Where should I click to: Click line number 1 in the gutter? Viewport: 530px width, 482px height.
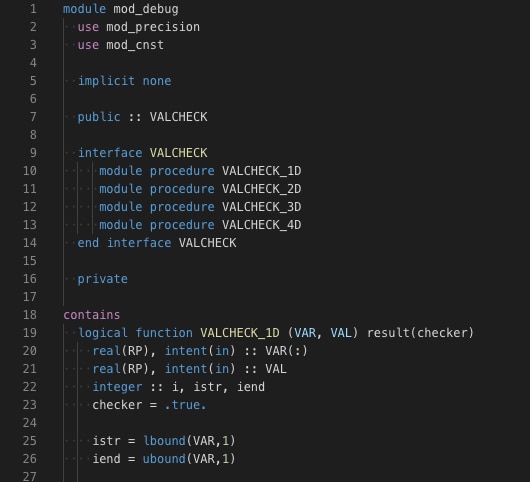tap(33, 9)
